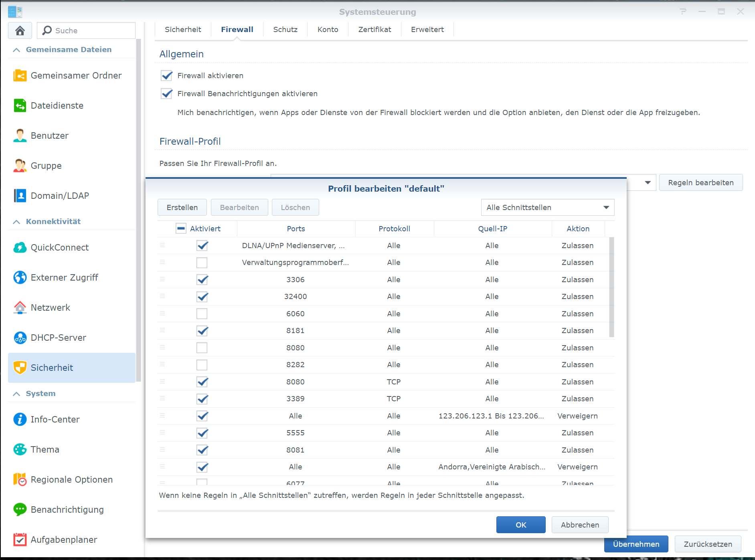Disable the port 3389 TCP rule
755x560 pixels.
point(202,399)
